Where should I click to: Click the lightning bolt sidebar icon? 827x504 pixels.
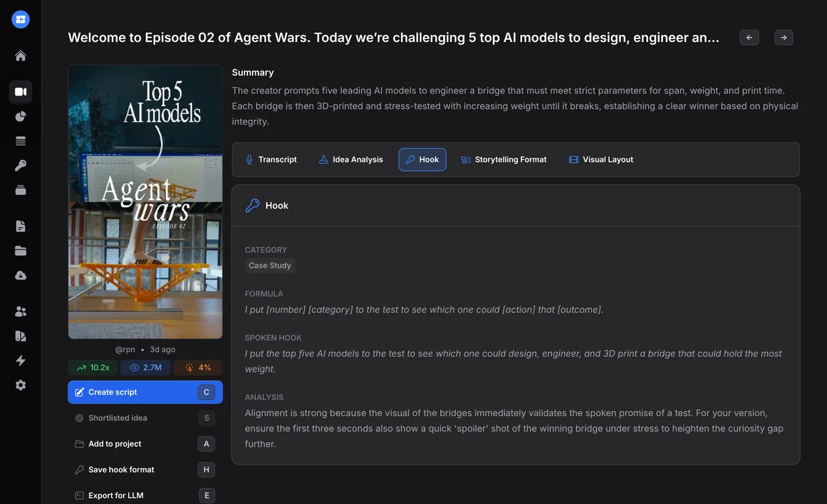21,361
